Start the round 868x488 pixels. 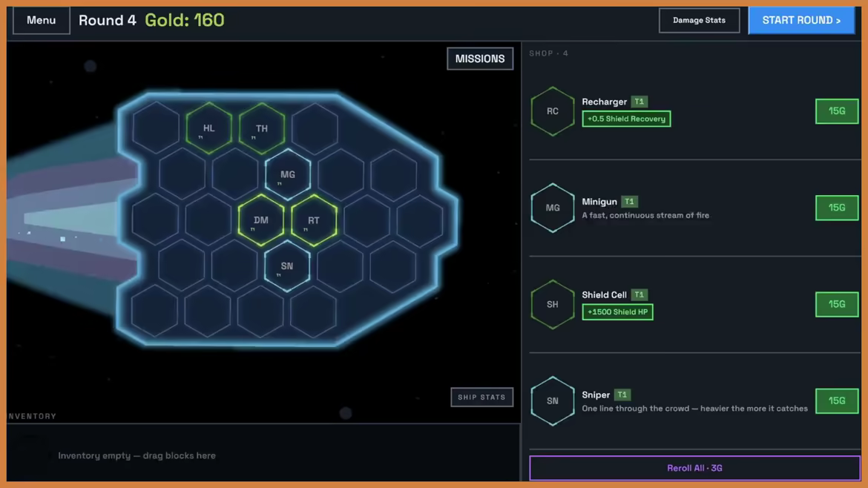(x=801, y=21)
